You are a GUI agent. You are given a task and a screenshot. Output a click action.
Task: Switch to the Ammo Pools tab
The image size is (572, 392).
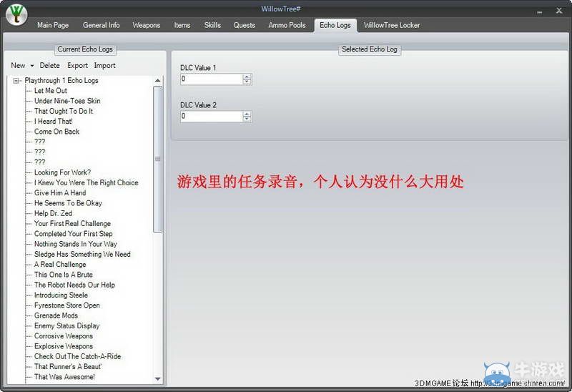[x=287, y=25]
